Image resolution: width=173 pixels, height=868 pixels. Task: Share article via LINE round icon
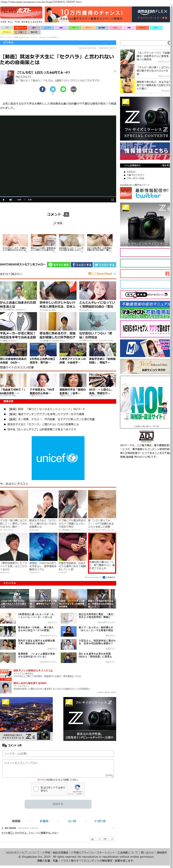pos(63,89)
